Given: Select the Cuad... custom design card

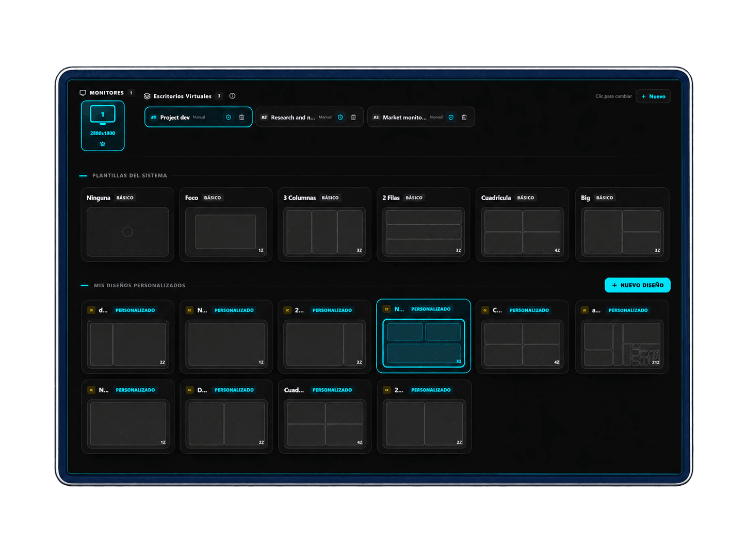Looking at the screenshot, I should click(324, 417).
